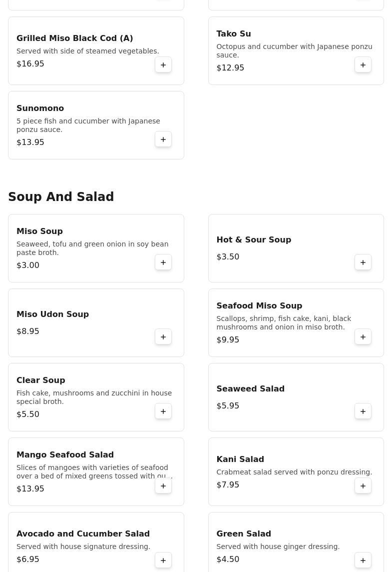Add Hot & Sour Soup to cart
Image resolution: width=392 pixels, height=572 pixels.
click(363, 262)
